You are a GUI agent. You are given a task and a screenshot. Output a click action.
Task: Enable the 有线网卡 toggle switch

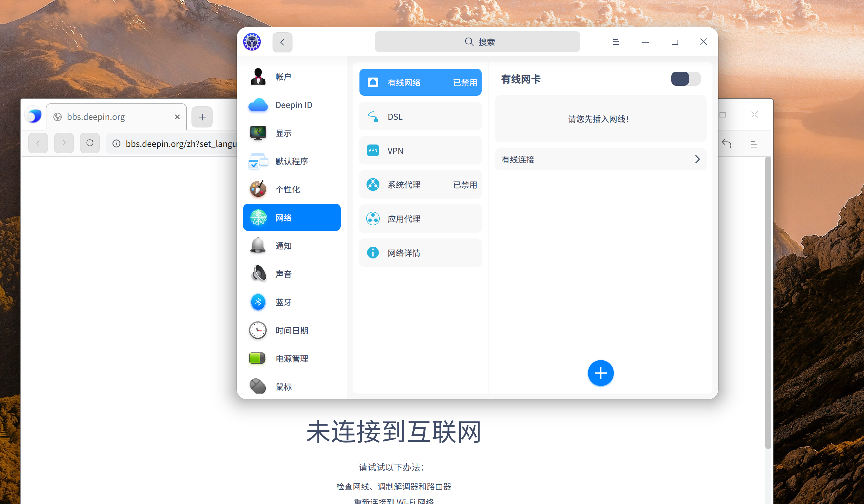685,78
